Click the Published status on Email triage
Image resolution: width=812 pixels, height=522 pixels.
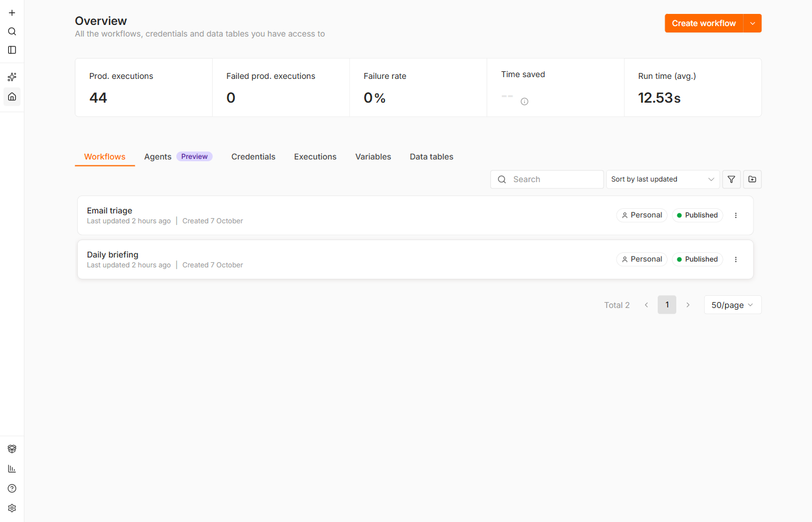click(697, 215)
